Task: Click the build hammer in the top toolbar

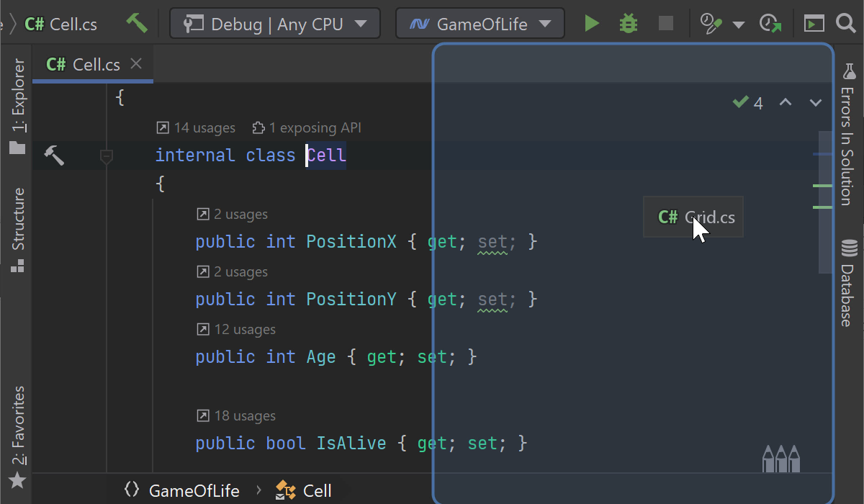Action: (x=137, y=23)
